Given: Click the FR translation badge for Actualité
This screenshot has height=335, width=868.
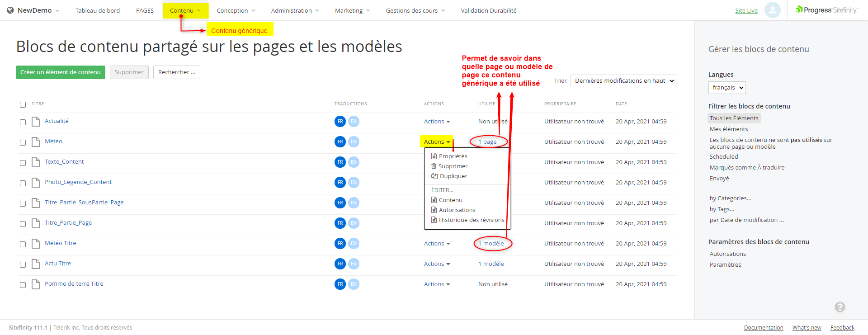Looking at the screenshot, I should coord(340,122).
